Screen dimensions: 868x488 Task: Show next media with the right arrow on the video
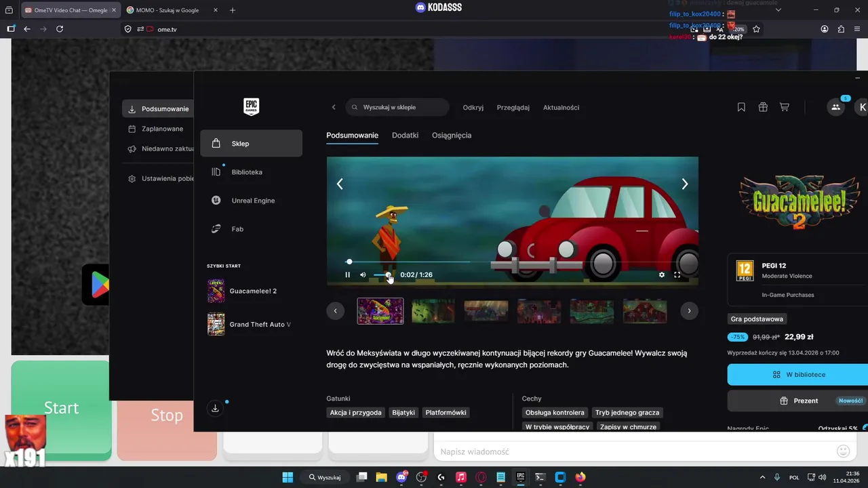(685, 184)
